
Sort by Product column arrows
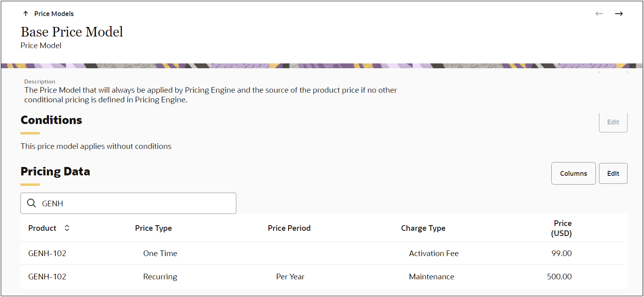[x=67, y=228]
